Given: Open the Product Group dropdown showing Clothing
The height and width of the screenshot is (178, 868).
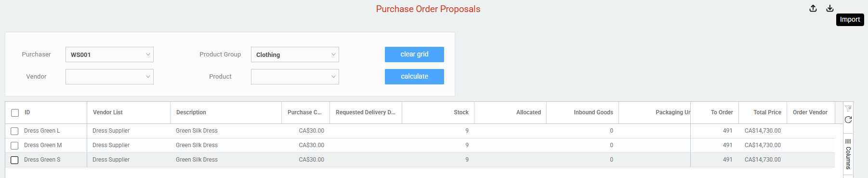Looking at the screenshot, I should (295, 55).
